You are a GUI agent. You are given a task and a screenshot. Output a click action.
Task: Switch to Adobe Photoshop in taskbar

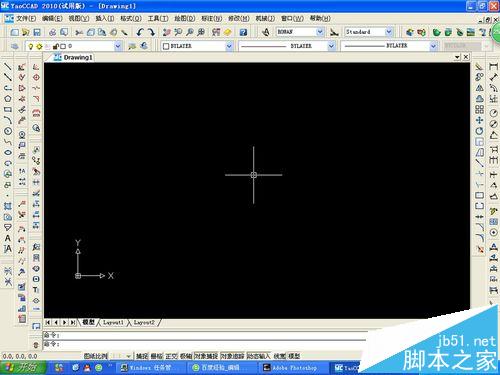pos(293,368)
